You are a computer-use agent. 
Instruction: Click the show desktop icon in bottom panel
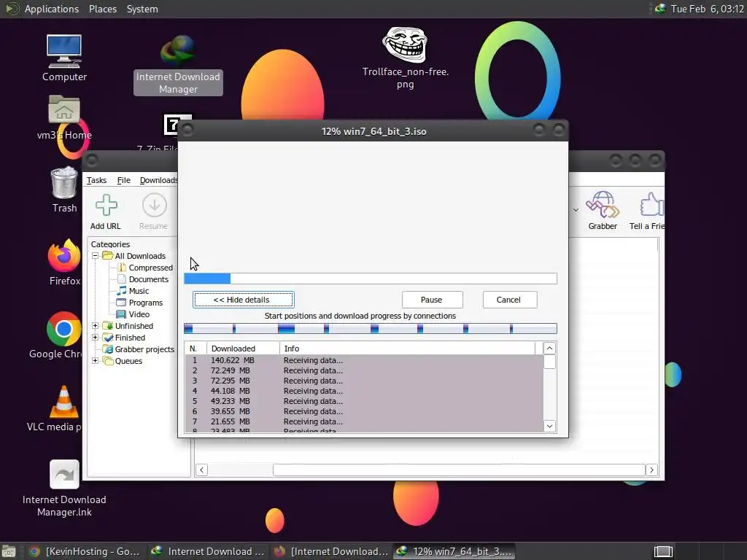(9, 551)
